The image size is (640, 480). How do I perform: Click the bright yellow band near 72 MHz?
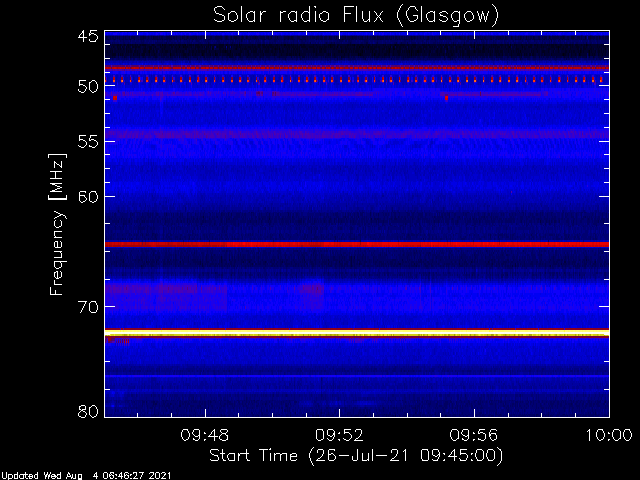(x=357, y=334)
